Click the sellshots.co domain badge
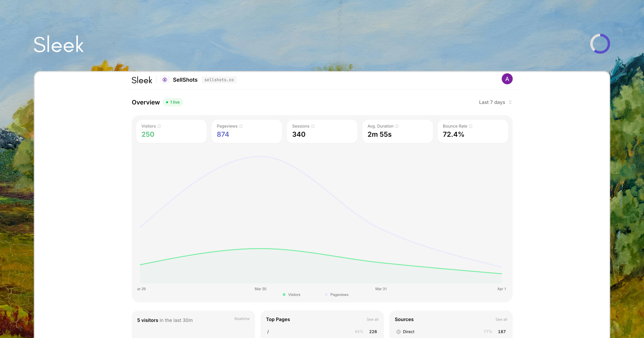The image size is (644, 338). click(x=219, y=80)
